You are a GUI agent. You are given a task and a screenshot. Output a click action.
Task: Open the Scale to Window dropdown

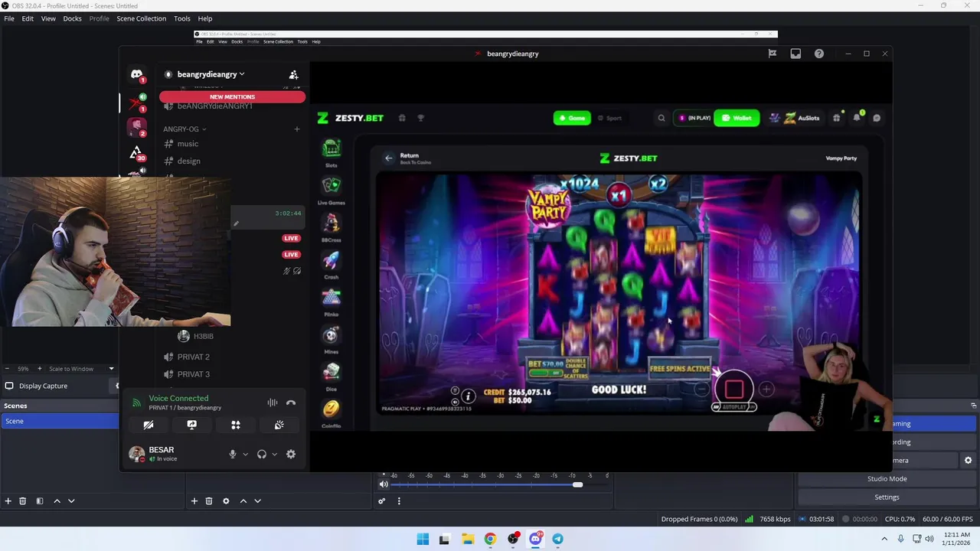(82, 369)
